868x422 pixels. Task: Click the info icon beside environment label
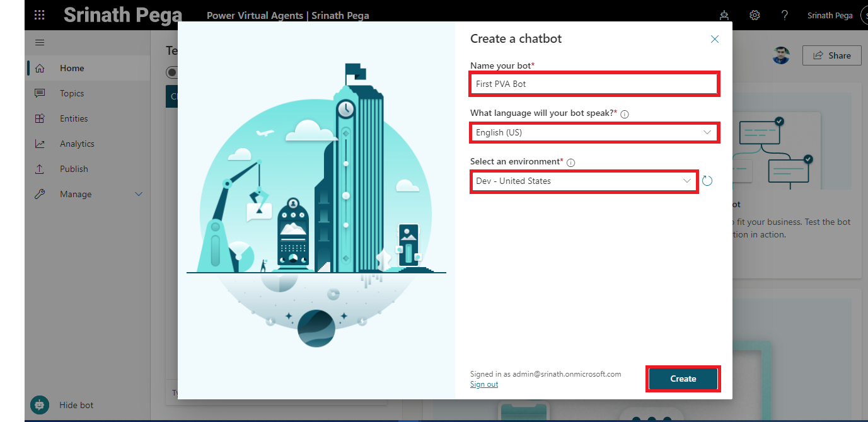(x=570, y=163)
